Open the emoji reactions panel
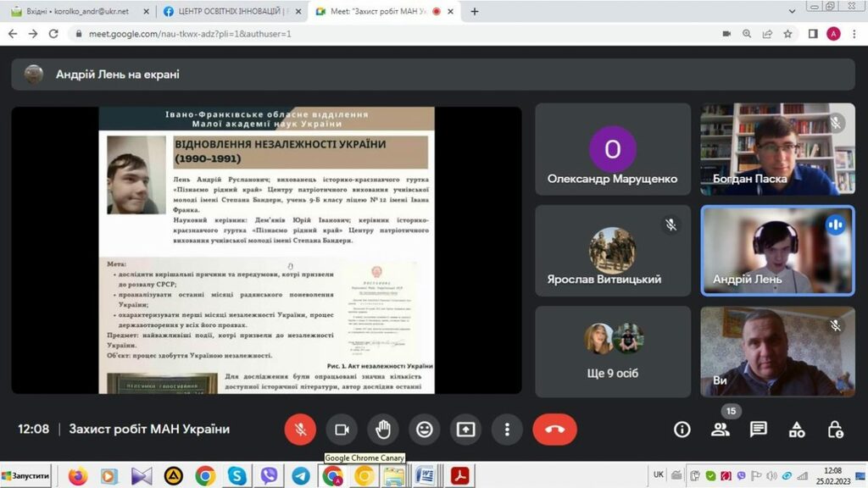The width and height of the screenshot is (868, 488). 425,430
